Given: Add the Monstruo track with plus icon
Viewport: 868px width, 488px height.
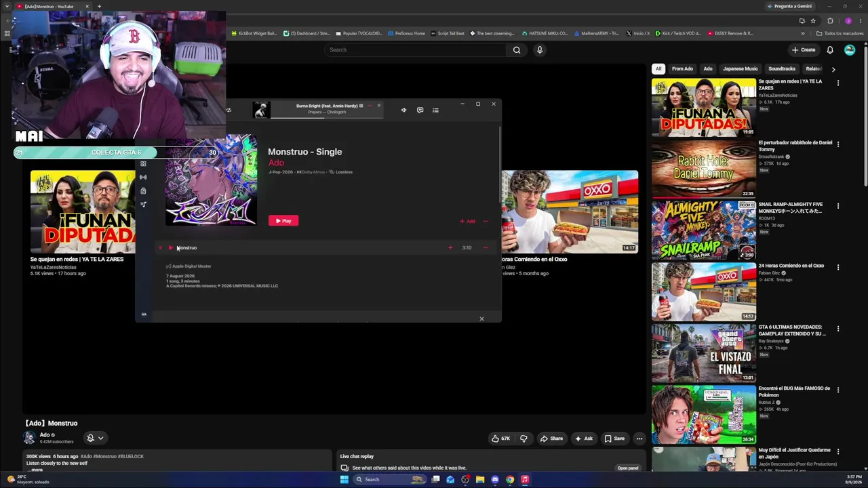Looking at the screenshot, I should tap(450, 247).
